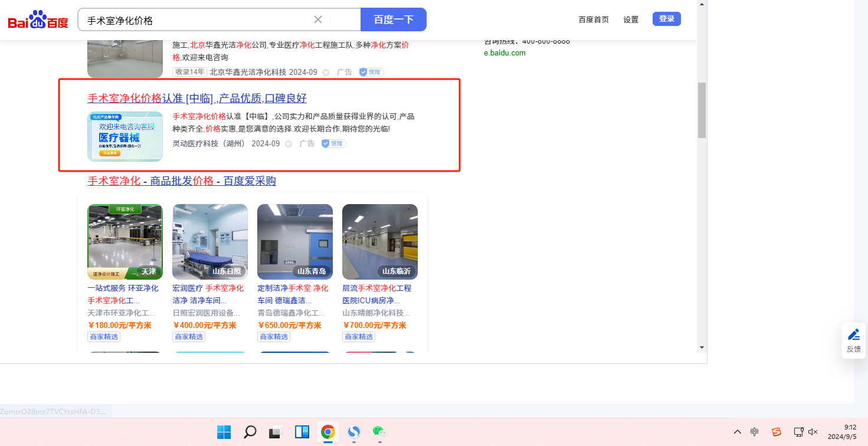The image size is (868, 446).
Task: Open the e.baidu.com link
Action: (x=505, y=53)
